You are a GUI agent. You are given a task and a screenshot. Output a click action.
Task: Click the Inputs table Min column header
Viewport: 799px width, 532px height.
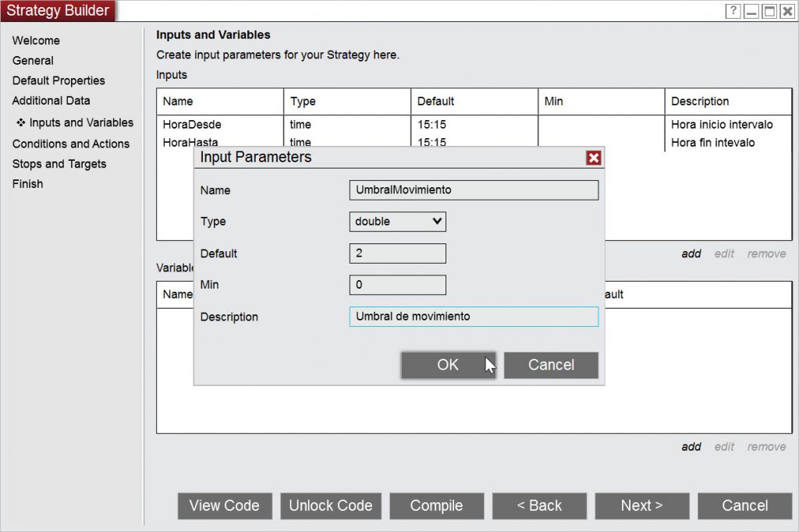602,101
